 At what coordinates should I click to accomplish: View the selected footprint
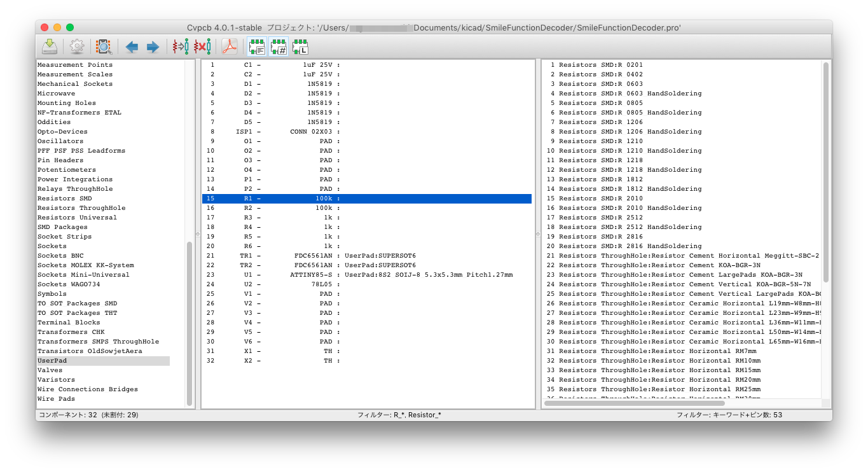[x=104, y=46]
